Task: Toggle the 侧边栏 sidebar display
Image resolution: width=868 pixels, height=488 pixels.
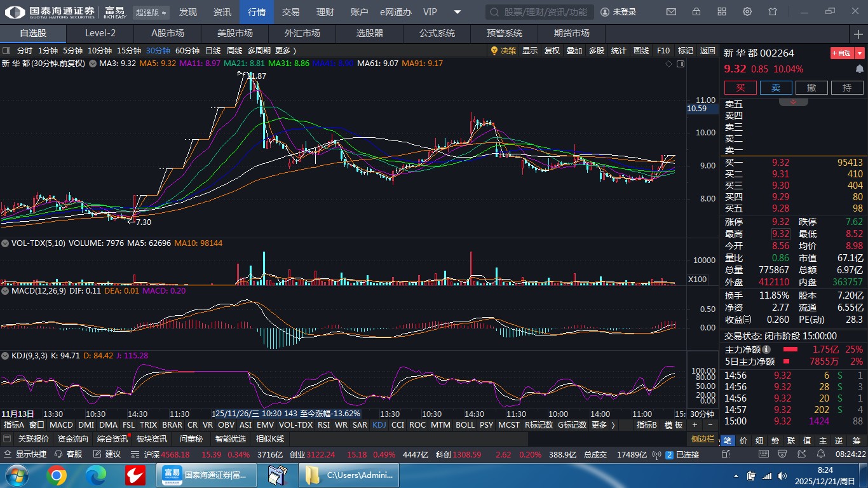Action: tap(703, 439)
